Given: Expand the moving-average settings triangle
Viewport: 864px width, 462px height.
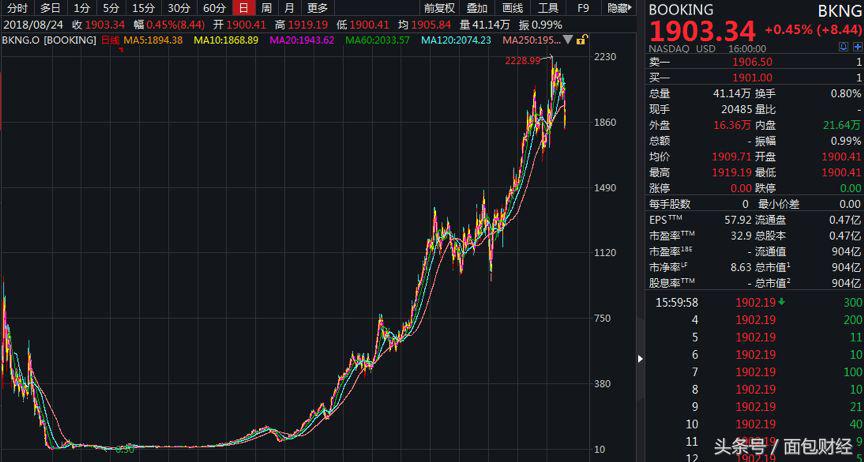Looking at the screenshot, I should click(x=566, y=40).
